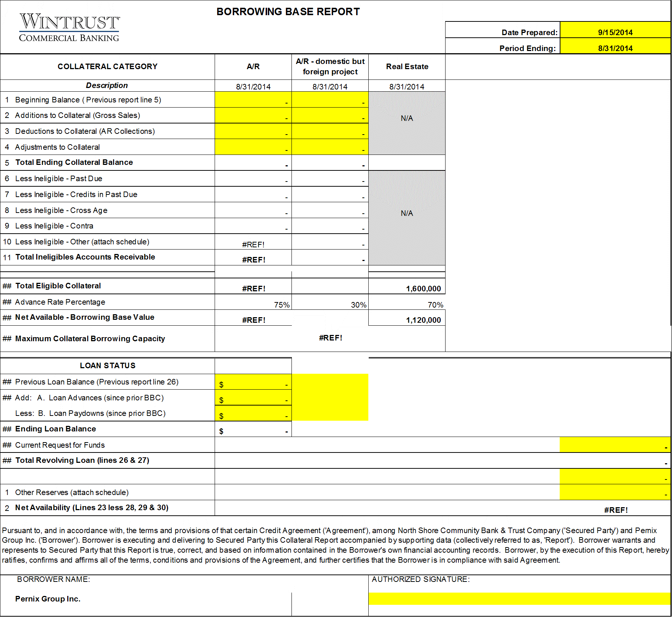Select 'Less Ineligible - Contra' label
The image size is (672, 617).
(x=54, y=226)
